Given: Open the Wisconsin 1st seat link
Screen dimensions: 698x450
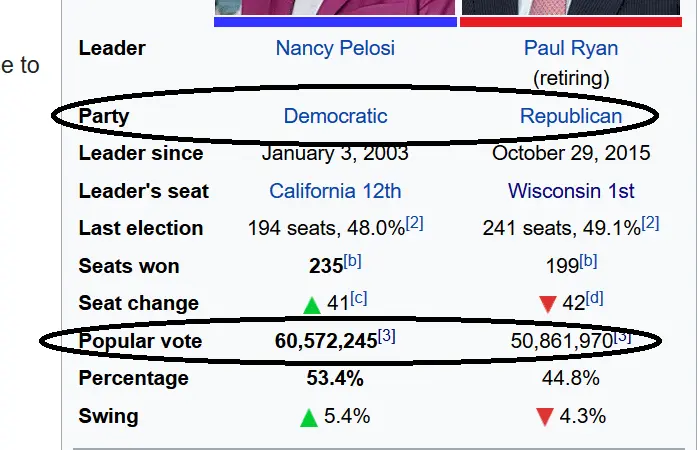Looking at the screenshot, I should (x=571, y=191).
